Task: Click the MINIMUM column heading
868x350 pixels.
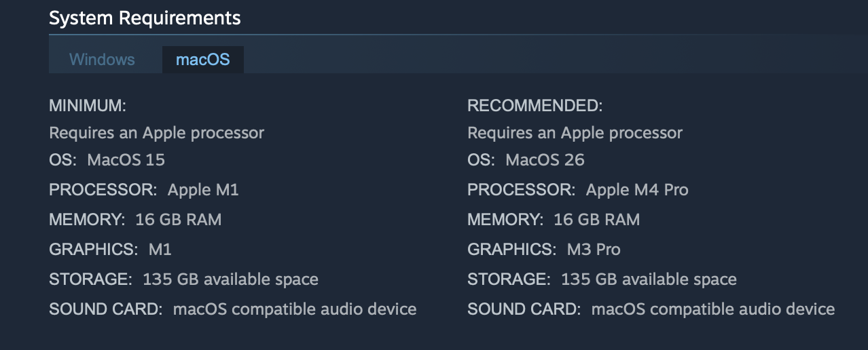Action: coord(88,106)
